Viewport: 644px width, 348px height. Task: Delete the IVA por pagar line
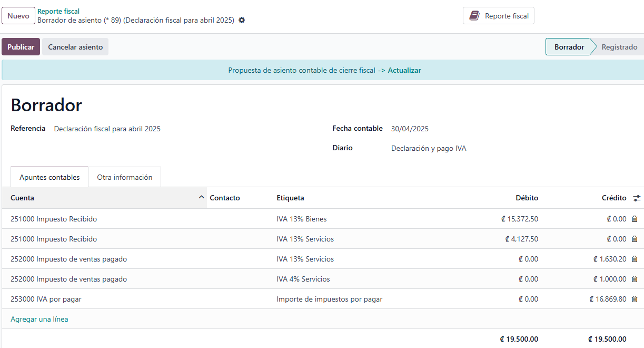[x=634, y=299]
